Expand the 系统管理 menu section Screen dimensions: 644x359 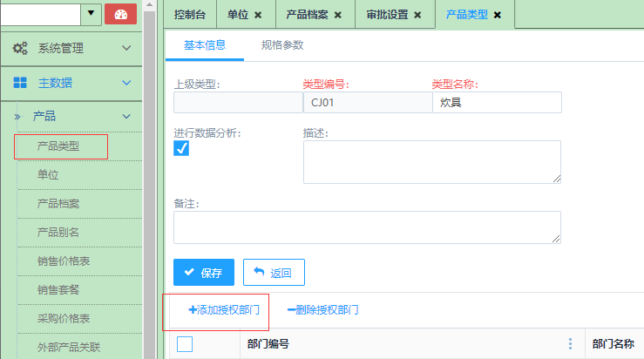126,49
